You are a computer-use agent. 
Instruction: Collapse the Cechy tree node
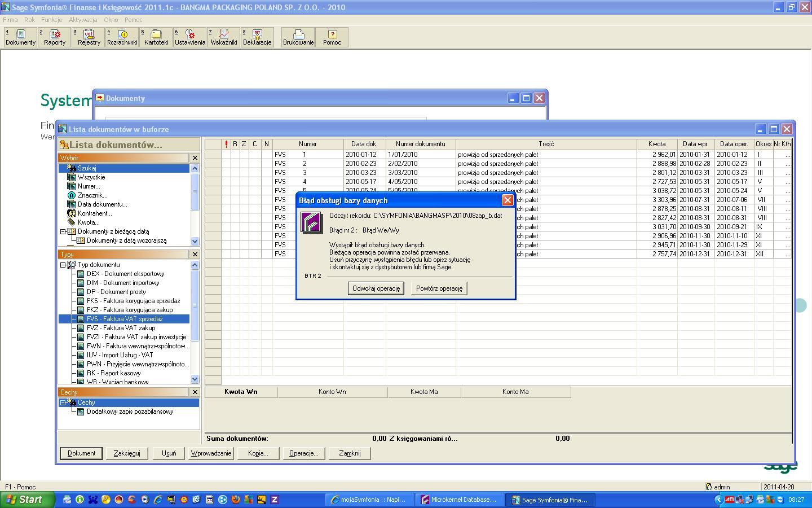click(x=63, y=402)
